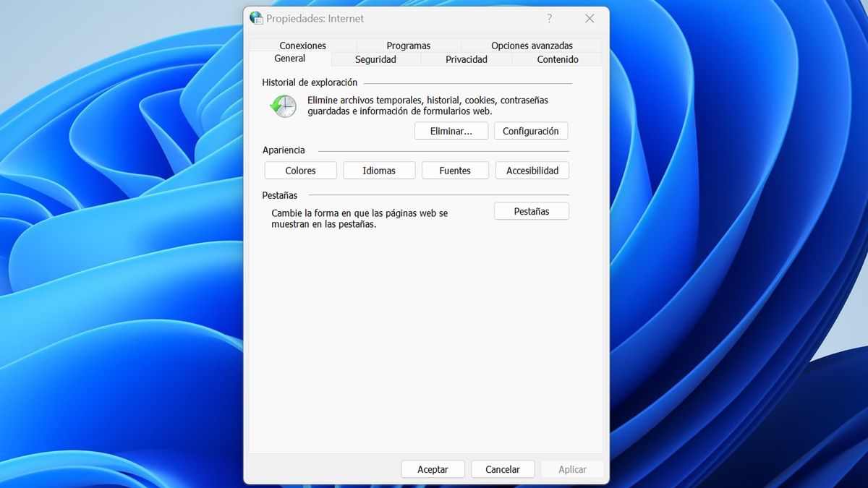868x488 pixels.
Task: Confirm changes with Aceptar
Action: pos(433,468)
